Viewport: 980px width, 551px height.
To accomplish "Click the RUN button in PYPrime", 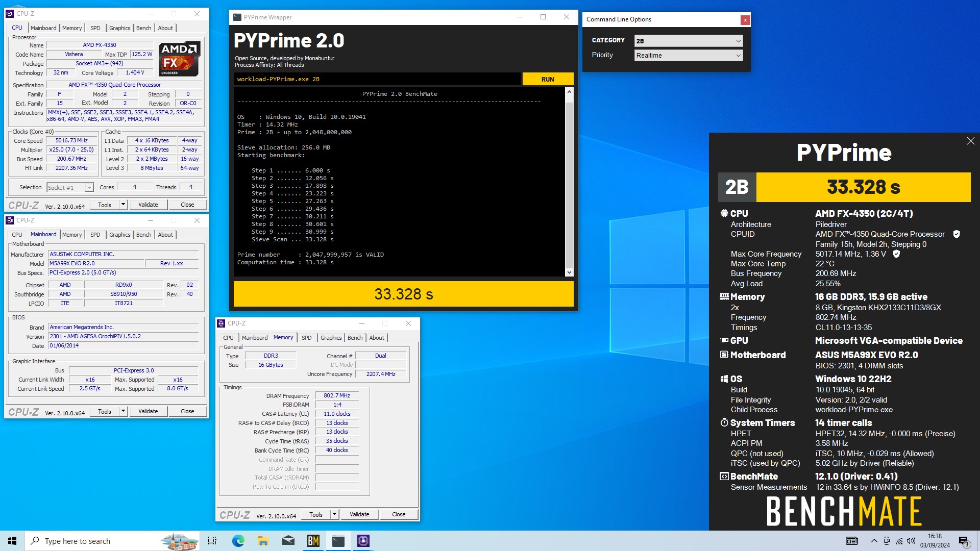I will [x=548, y=79].
